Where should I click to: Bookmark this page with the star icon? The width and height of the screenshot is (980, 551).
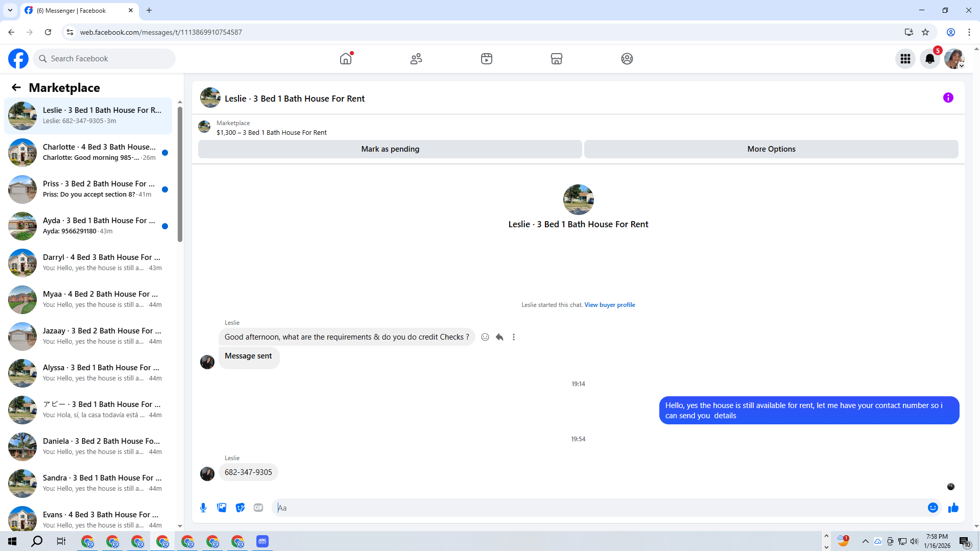point(925,32)
